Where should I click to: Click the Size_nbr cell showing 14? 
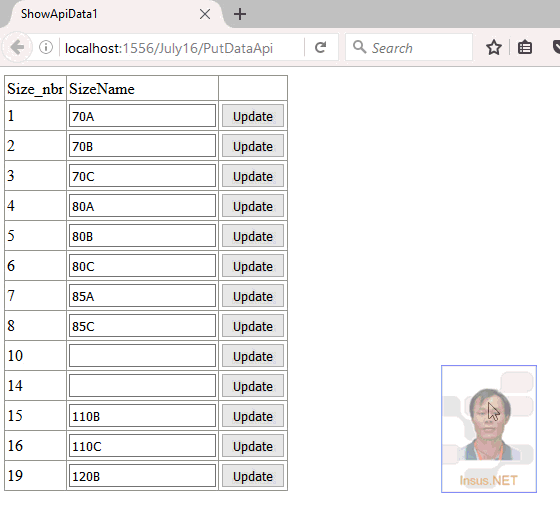pyautogui.click(x=35, y=386)
